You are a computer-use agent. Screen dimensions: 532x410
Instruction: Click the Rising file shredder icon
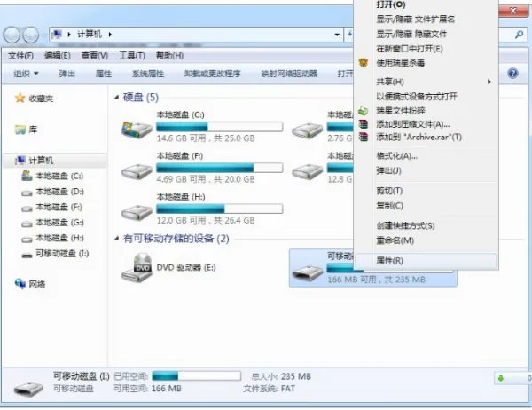pyautogui.click(x=364, y=111)
